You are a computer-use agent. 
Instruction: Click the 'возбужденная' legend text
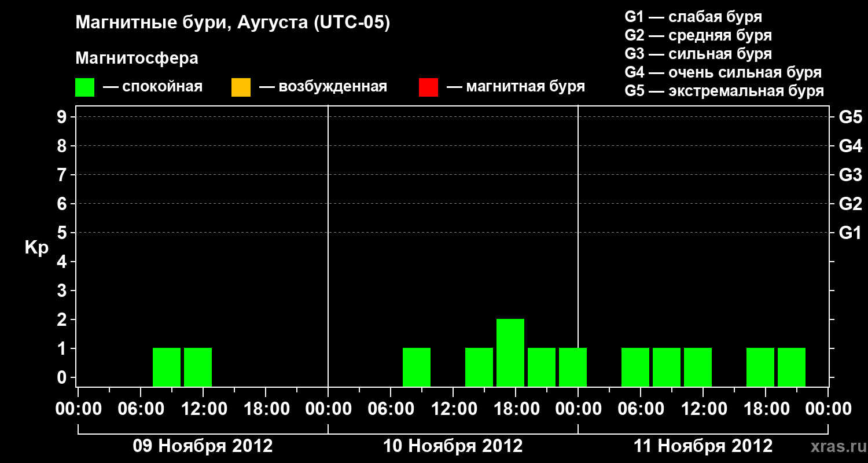click(x=333, y=87)
